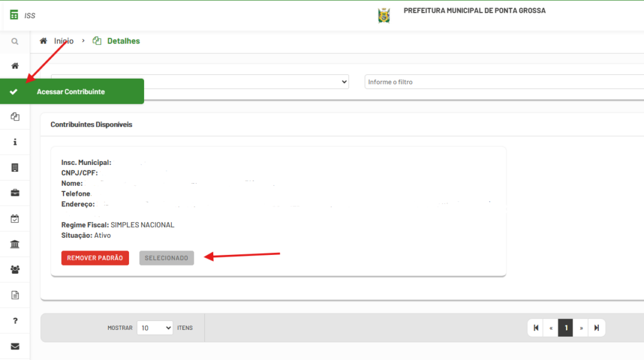Open the users group icon in sidebar
Viewport: 644px width, 360px height.
coord(15,269)
